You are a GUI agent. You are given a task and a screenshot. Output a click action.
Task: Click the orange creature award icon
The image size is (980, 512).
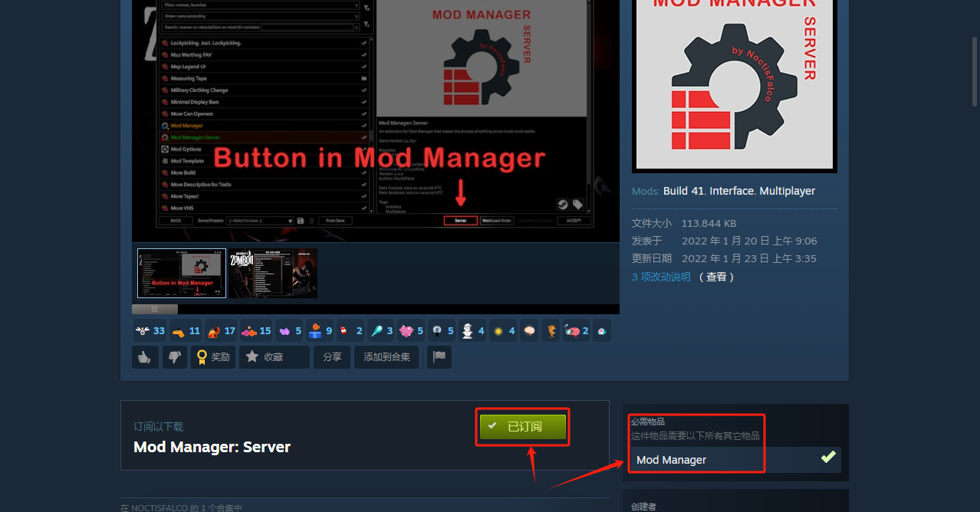pyautogui.click(x=551, y=330)
